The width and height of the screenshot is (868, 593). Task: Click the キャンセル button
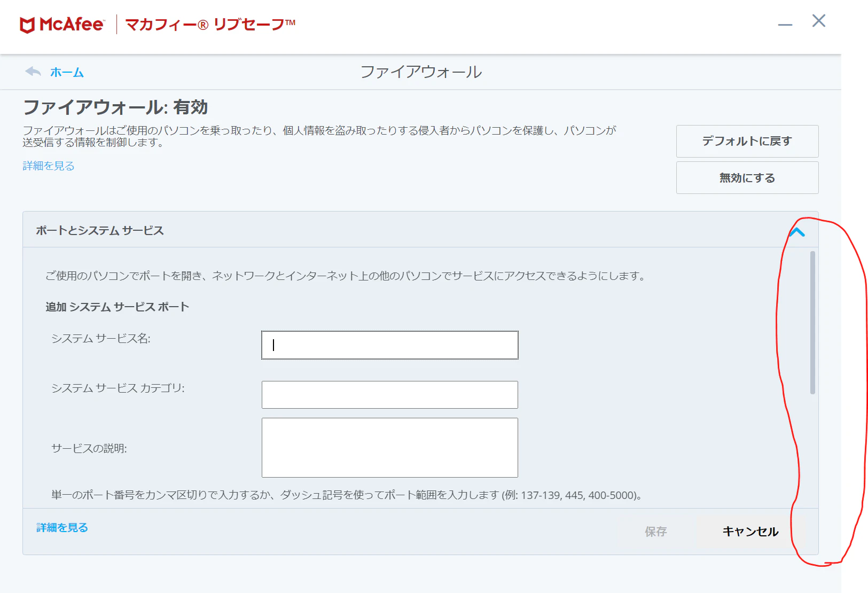click(x=750, y=532)
